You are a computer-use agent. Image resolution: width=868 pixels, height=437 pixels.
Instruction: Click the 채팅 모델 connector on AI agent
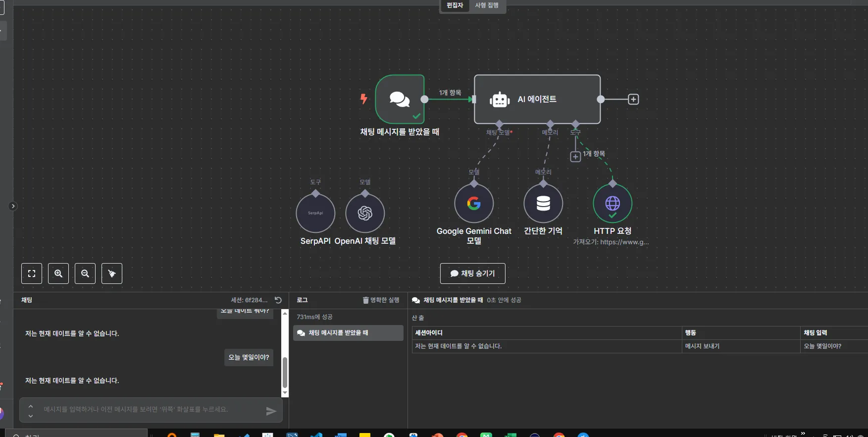(499, 124)
